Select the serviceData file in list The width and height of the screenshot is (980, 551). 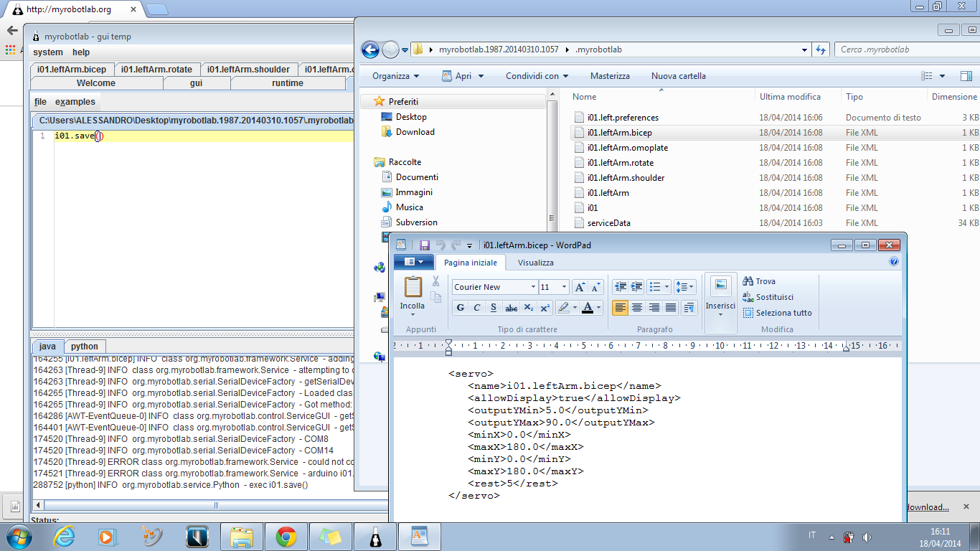click(x=608, y=223)
